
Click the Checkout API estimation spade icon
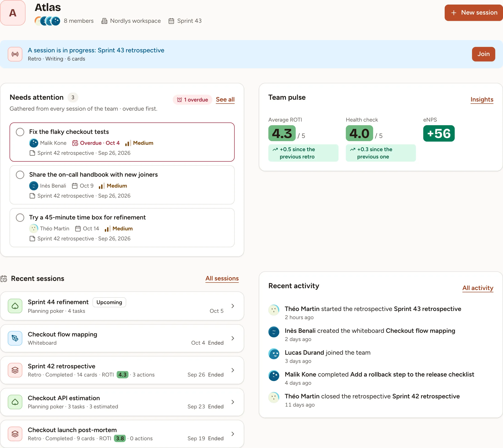click(15, 402)
